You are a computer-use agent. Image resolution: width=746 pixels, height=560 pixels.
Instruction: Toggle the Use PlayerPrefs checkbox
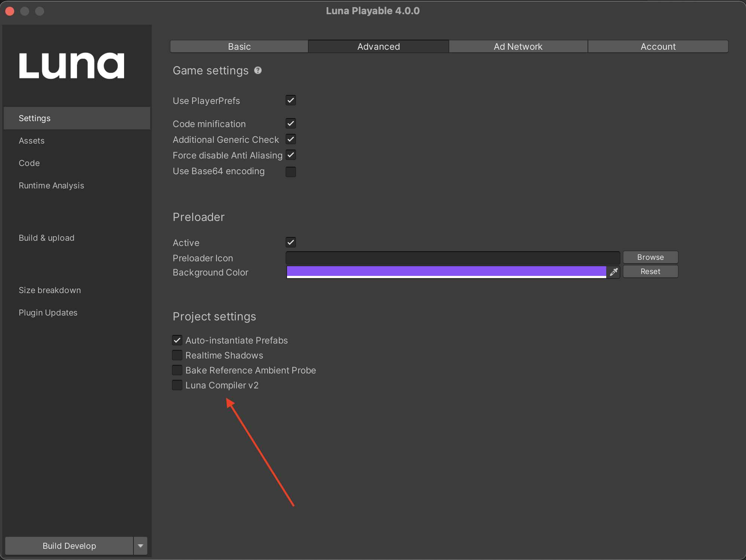click(291, 100)
